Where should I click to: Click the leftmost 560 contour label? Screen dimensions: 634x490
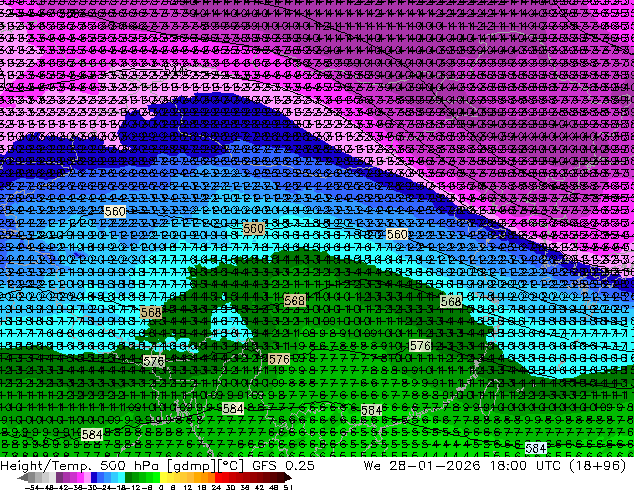click(x=115, y=211)
